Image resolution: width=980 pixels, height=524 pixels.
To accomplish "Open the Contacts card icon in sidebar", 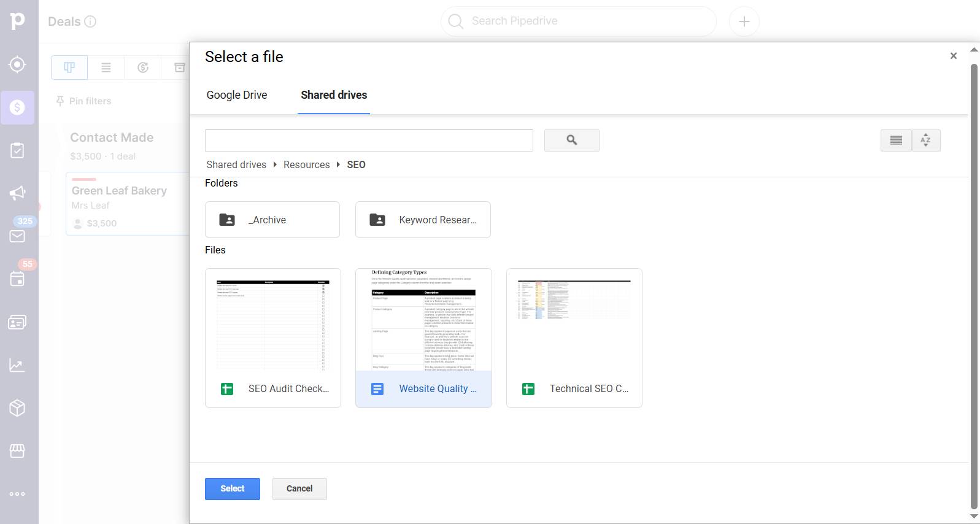I will pyautogui.click(x=17, y=322).
